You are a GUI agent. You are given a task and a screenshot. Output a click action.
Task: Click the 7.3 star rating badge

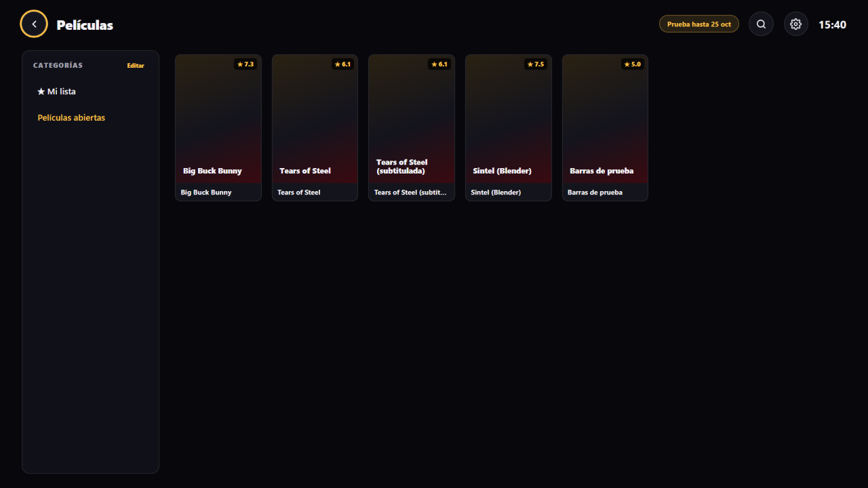245,64
